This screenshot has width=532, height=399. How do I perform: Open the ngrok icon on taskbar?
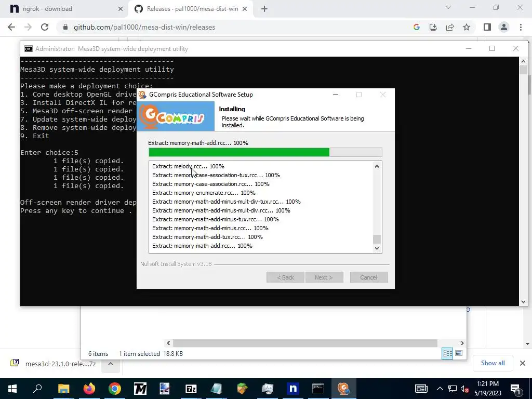point(292,389)
